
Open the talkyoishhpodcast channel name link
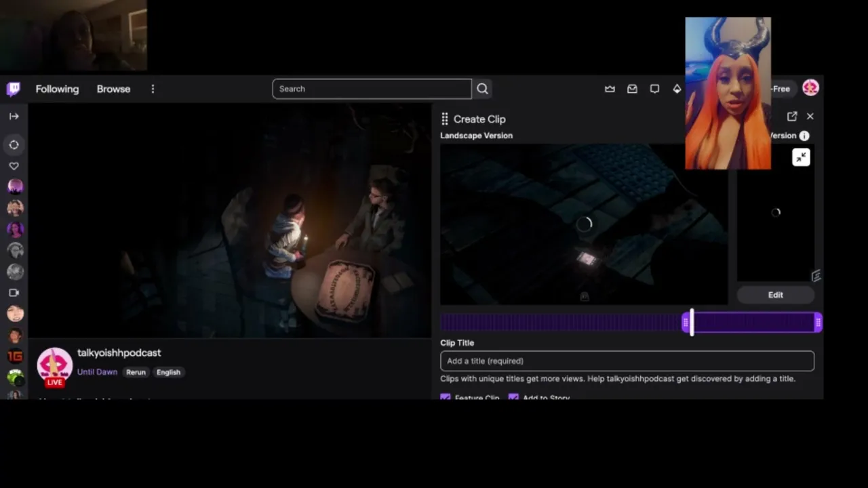[119, 352]
